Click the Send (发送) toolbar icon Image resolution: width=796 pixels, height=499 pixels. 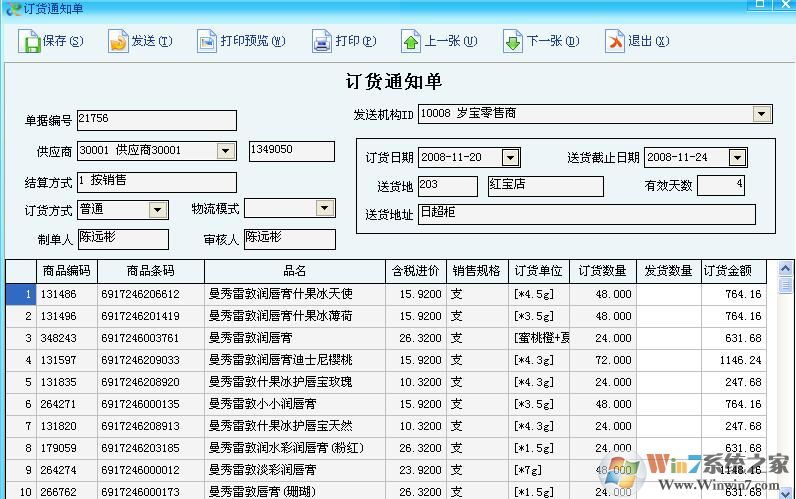pyautogui.click(x=118, y=42)
